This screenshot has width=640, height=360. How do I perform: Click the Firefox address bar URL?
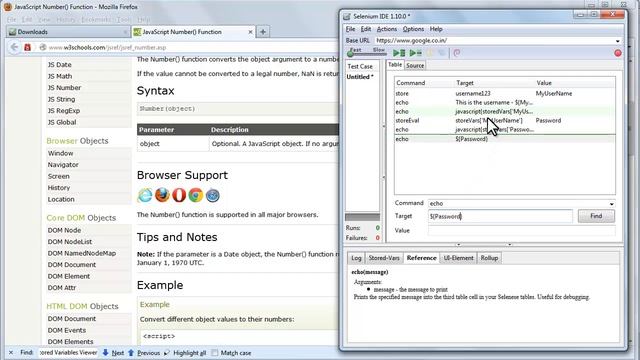(107, 47)
